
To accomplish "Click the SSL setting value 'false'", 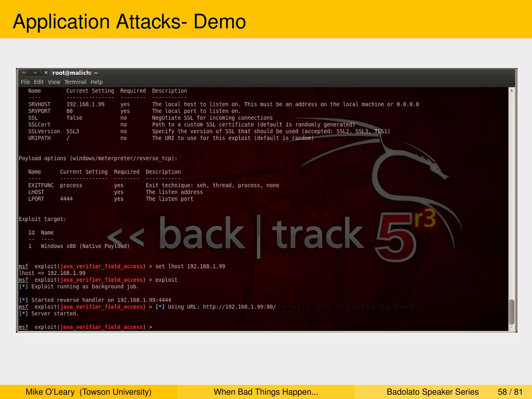I will 74,118.
